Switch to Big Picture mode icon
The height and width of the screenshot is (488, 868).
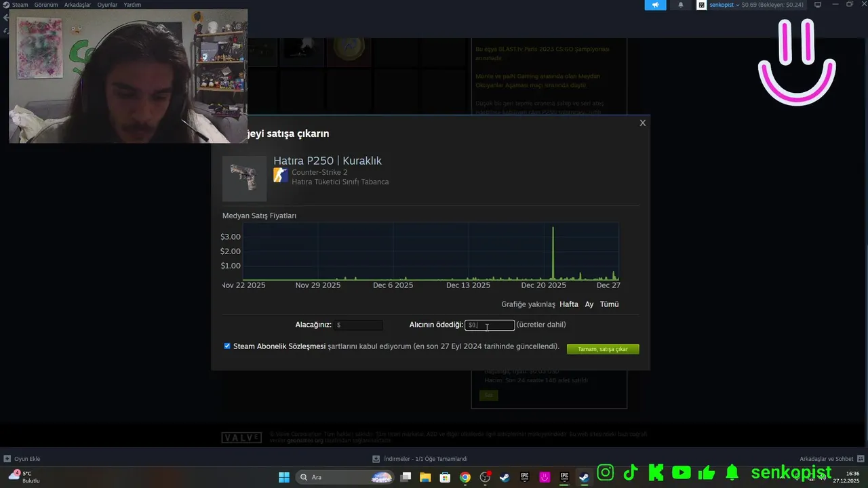click(818, 5)
